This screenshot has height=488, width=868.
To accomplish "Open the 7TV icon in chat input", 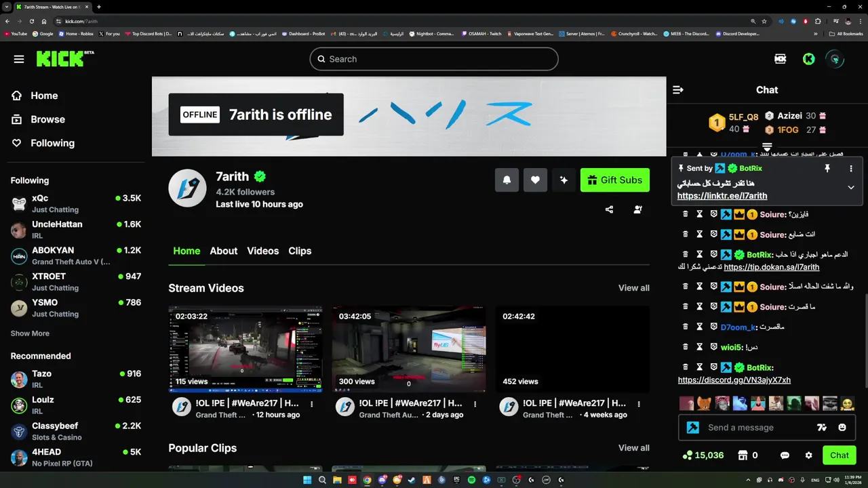I will pos(822,428).
